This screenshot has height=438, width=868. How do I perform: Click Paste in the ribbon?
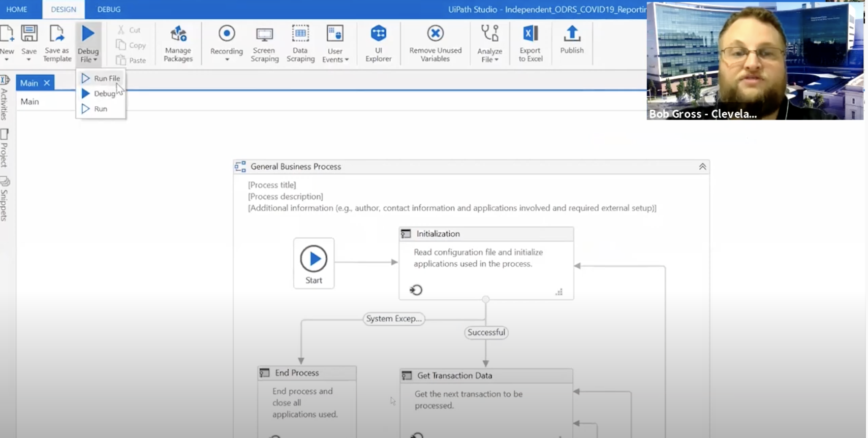pos(131,60)
